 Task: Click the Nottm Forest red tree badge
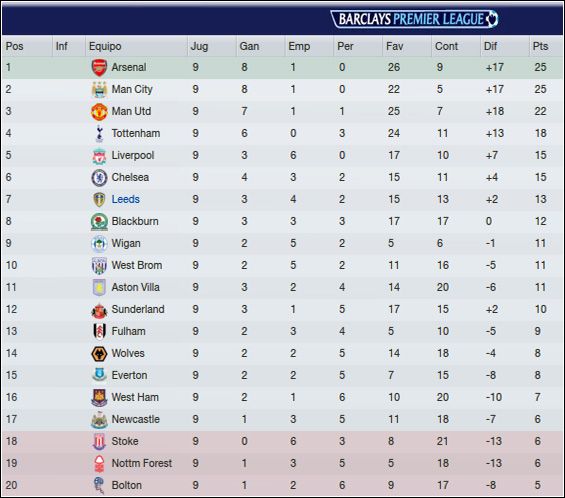pyautogui.click(x=99, y=463)
